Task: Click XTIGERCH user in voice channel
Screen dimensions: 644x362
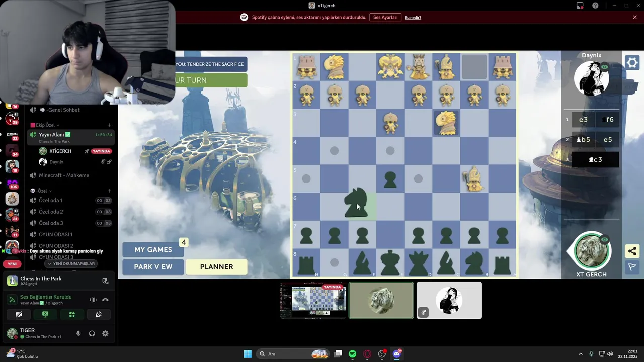Action: (75, 151)
